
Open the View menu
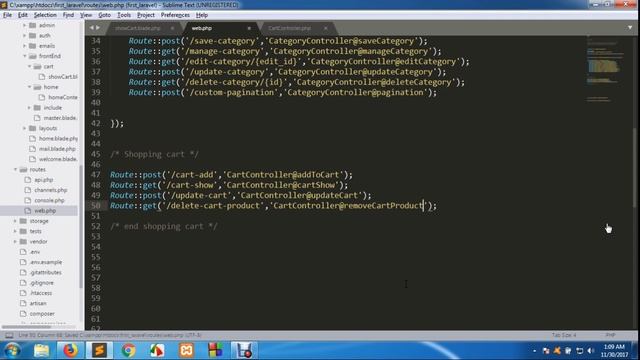click(86, 15)
